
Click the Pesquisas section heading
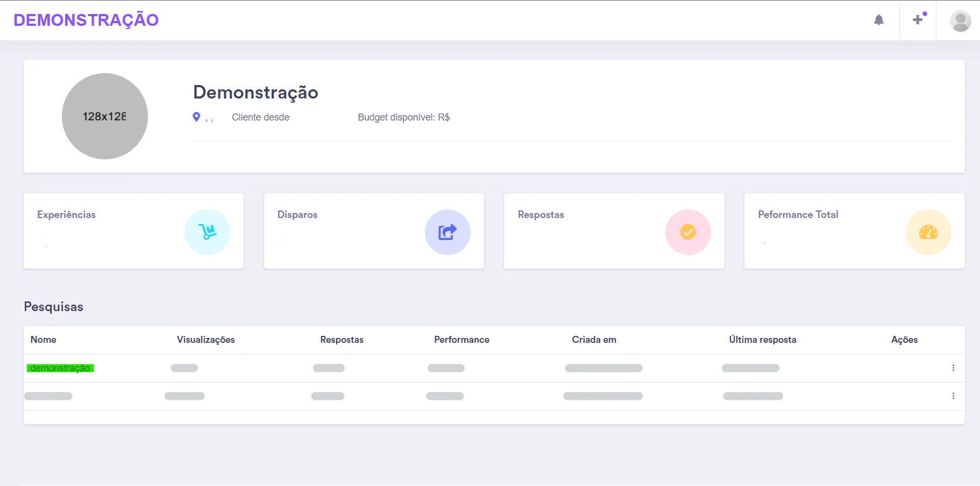click(x=54, y=307)
